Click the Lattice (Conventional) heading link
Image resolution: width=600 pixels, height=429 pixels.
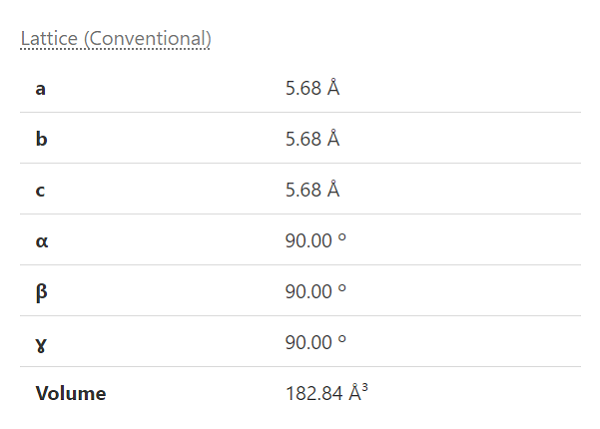click(x=116, y=39)
